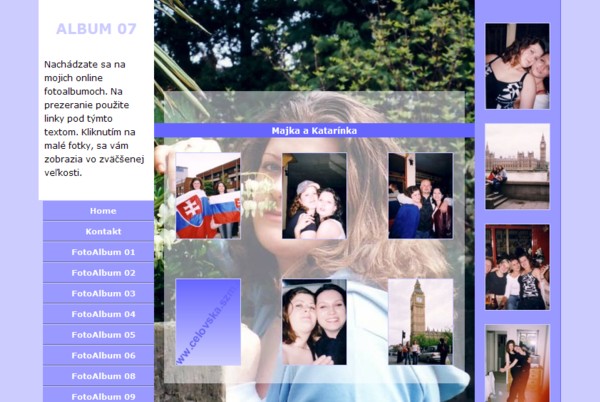Go to FotoAlbum 02
This screenshot has height=402, width=600.
98,273
